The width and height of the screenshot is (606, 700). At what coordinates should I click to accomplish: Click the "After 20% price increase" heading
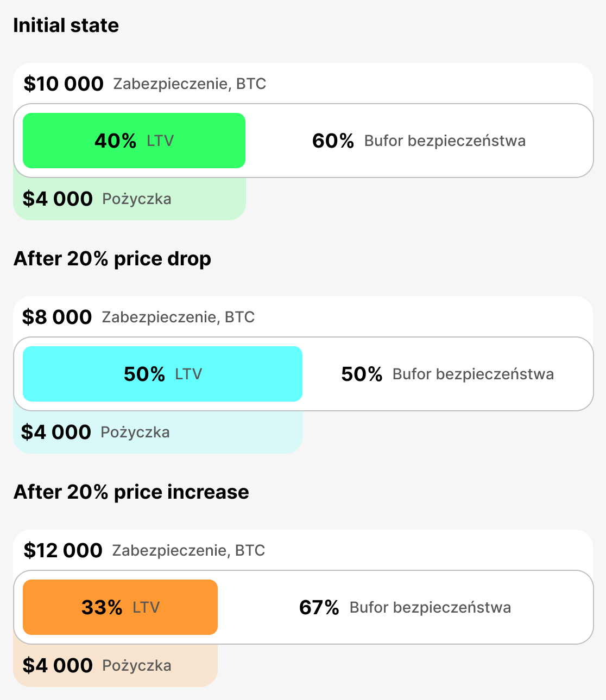(x=131, y=492)
